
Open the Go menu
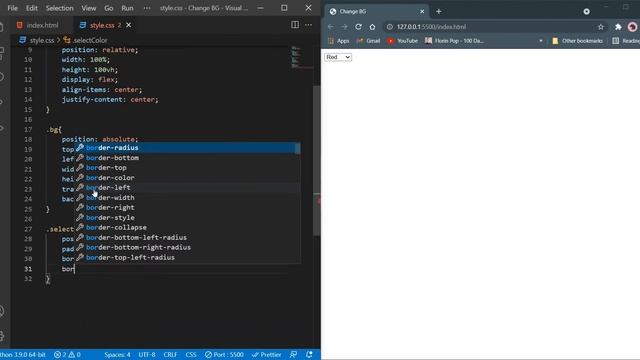tap(109, 8)
